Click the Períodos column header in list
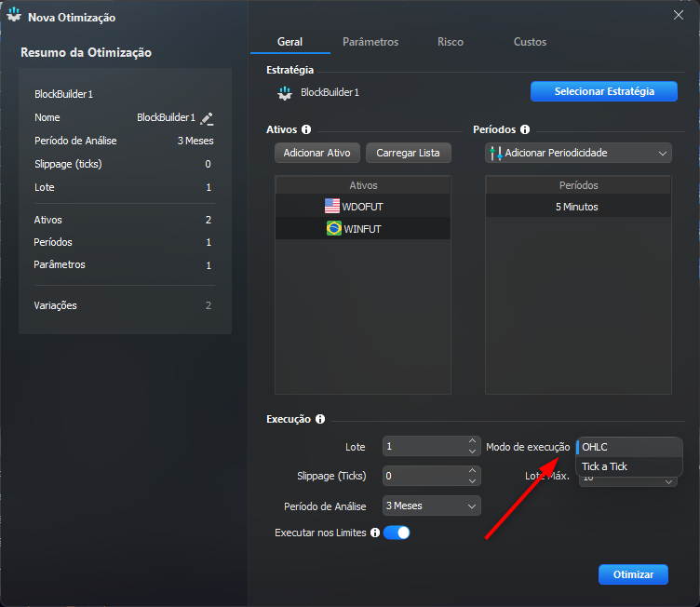 (578, 185)
